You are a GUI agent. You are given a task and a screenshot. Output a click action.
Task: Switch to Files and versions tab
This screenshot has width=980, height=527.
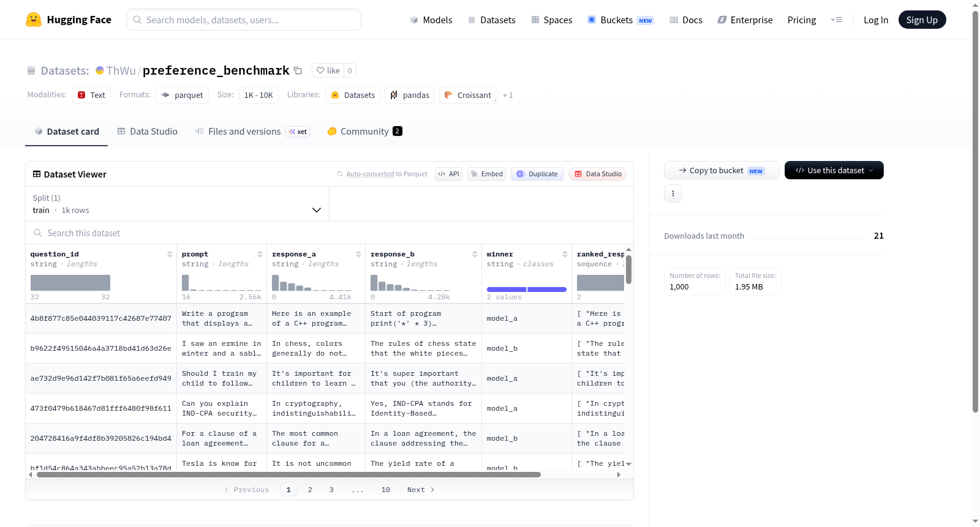tap(252, 131)
